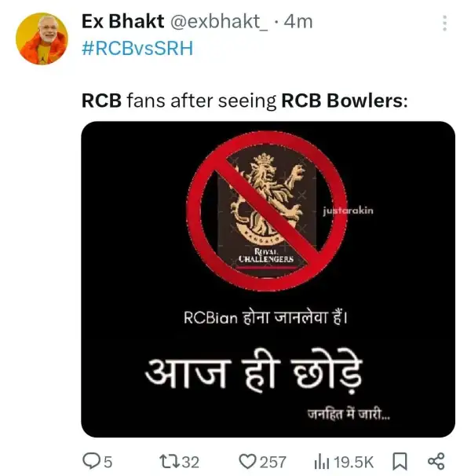Like the tweet with the heart icon
471x476 pixels.
tap(247, 462)
